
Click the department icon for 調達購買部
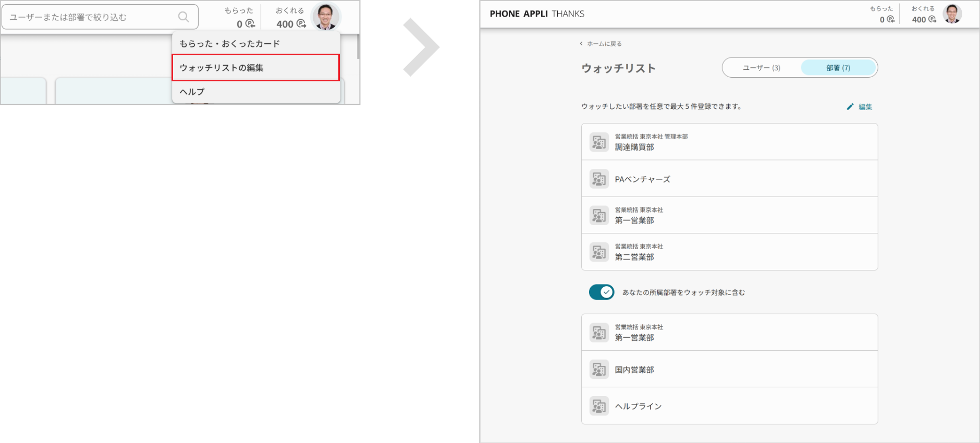(599, 142)
